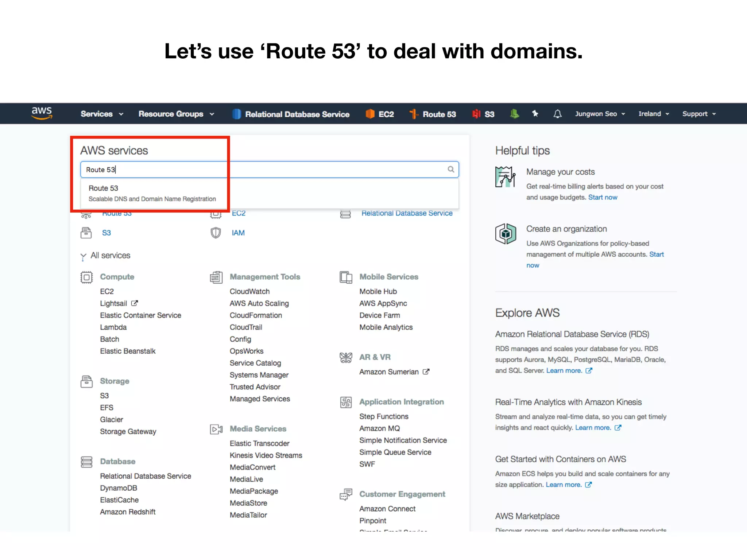Screen dimensions: 747x560
Task: Click Start now under Manage your costs
Action: click(603, 197)
